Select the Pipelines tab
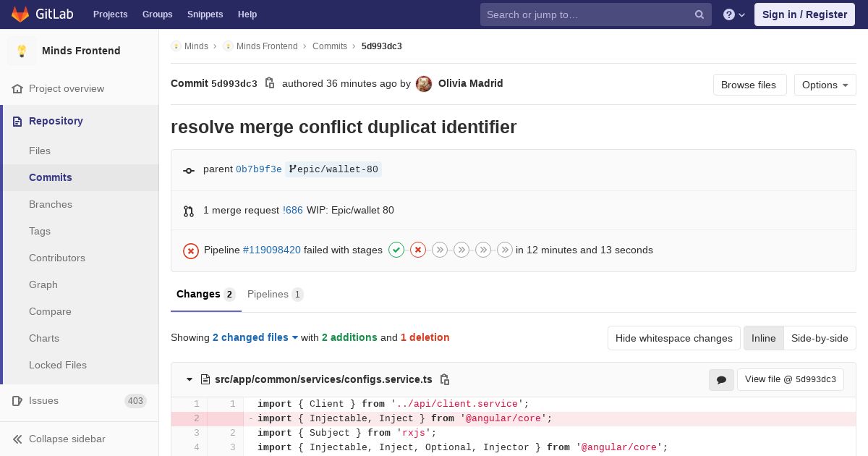868x456 pixels. click(275, 295)
